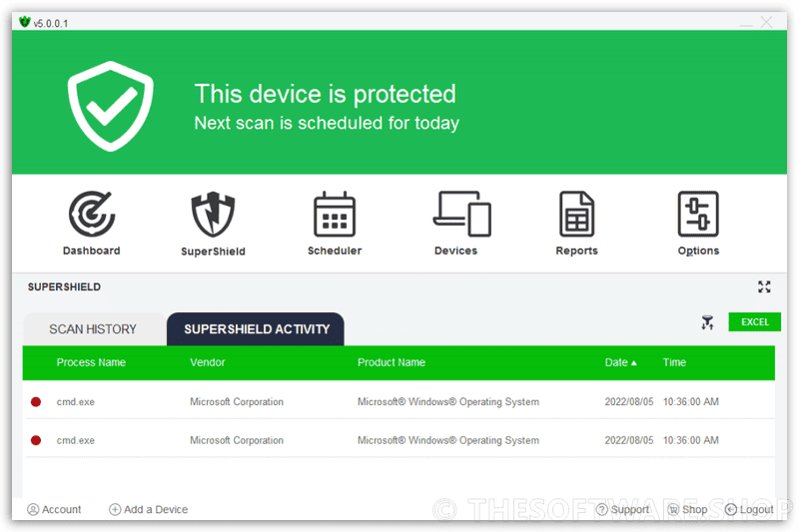The image size is (799, 532).
Task: Open the Options sliders icon
Action: click(698, 214)
